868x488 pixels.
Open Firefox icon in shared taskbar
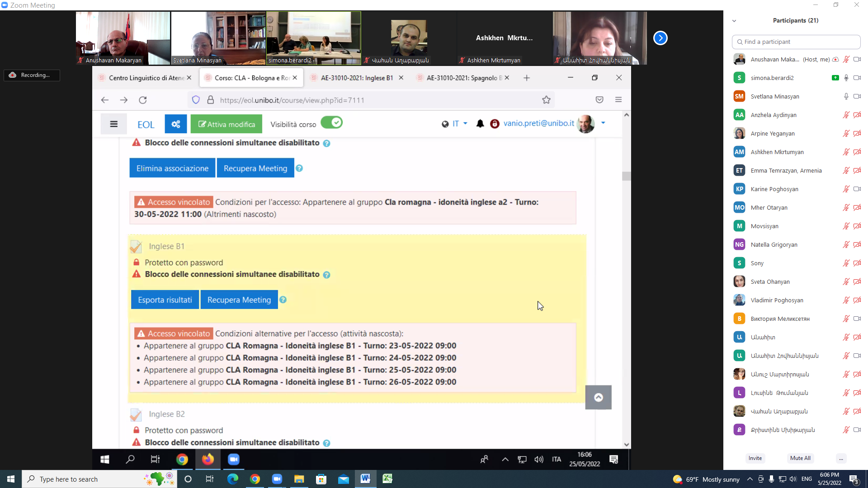208,459
